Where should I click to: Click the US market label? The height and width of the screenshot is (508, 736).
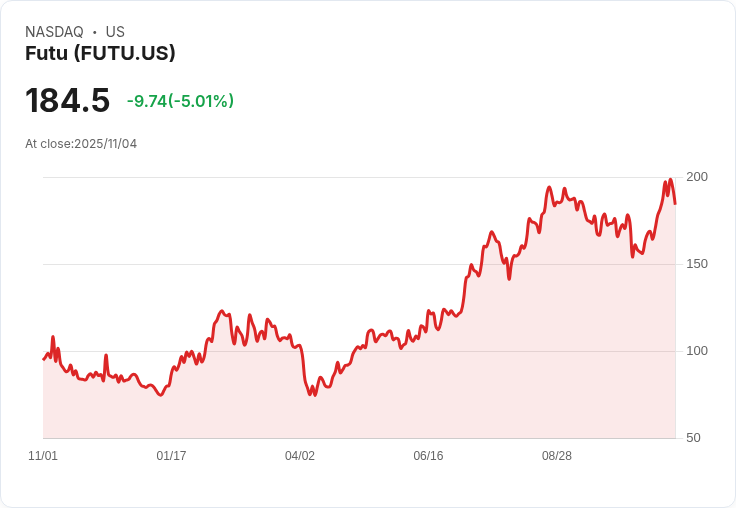coord(115,32)
